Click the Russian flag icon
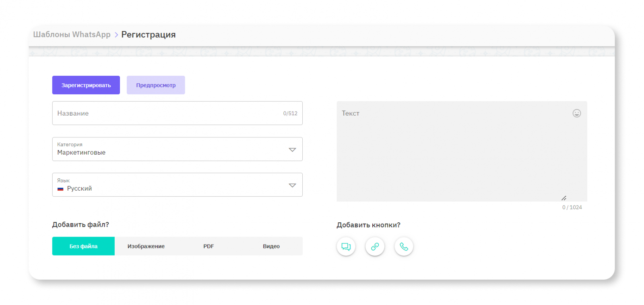The height and width of the screenshot is (305, 644). (x=60, y=189)
